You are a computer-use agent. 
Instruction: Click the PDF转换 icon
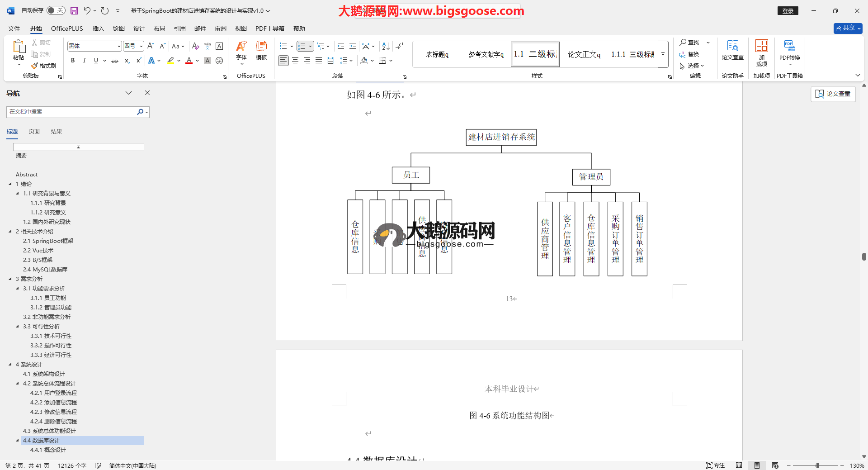click(789, 50)
